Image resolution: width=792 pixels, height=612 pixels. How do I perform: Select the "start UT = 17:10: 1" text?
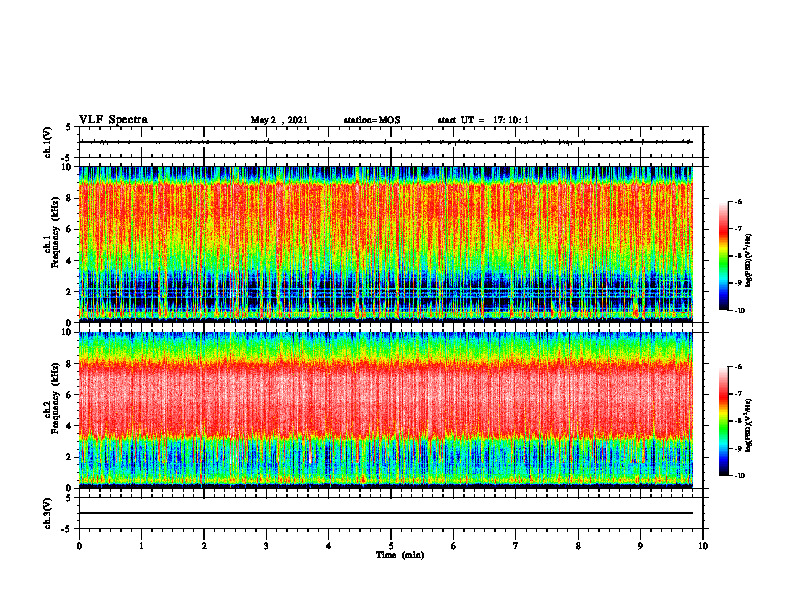tap(483, 120)
